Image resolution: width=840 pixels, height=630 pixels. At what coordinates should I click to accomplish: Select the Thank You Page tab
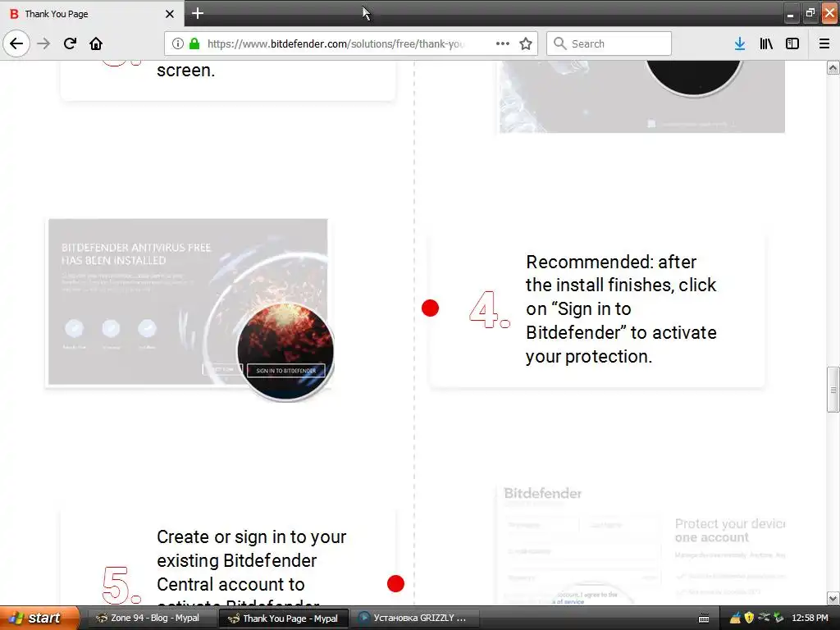tap(92, 13)
